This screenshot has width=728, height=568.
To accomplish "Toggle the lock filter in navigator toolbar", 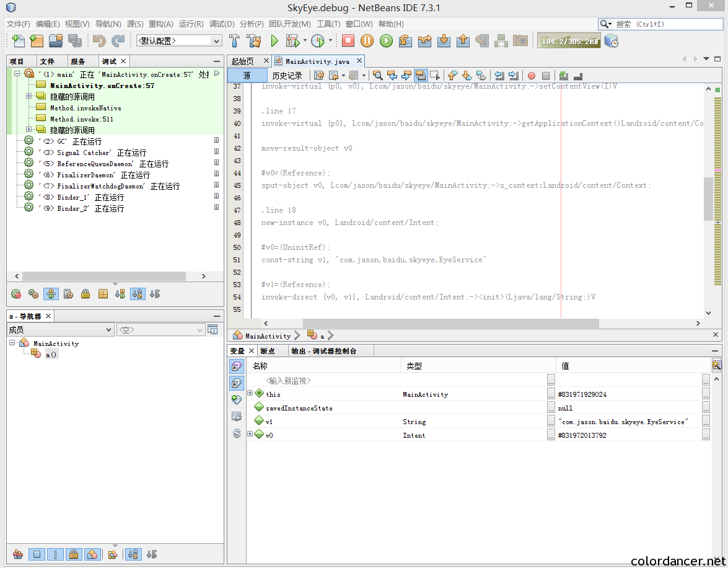I will [73, 554].
